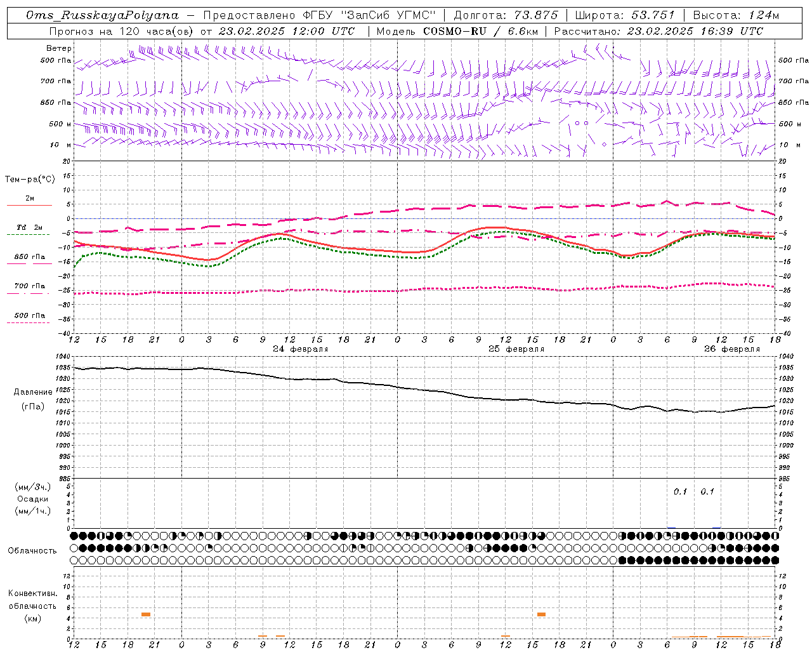Click the 10 м wind level label on left axis

coord(60,145)
